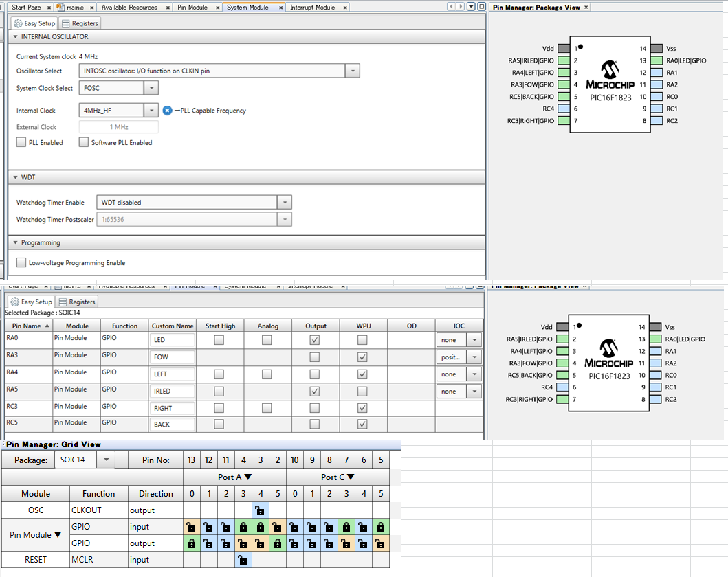
Task: Click the MCLR lock icon in RESET row
Action: coord(243,560)
